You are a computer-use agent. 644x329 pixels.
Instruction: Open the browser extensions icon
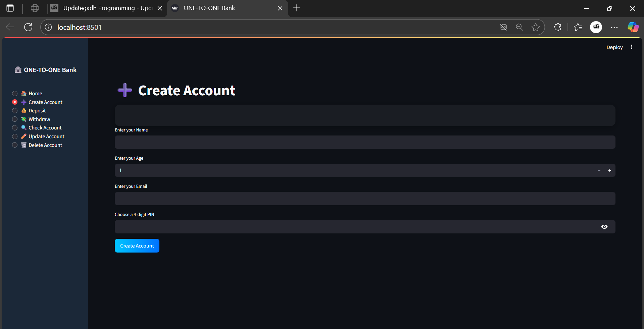557,27
